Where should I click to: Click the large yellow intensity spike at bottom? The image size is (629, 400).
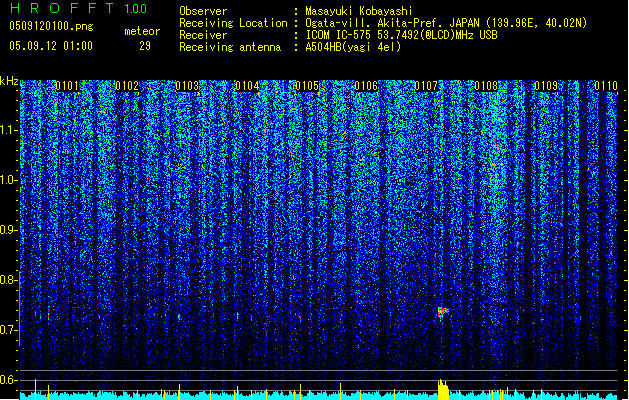tap(443, 389)
